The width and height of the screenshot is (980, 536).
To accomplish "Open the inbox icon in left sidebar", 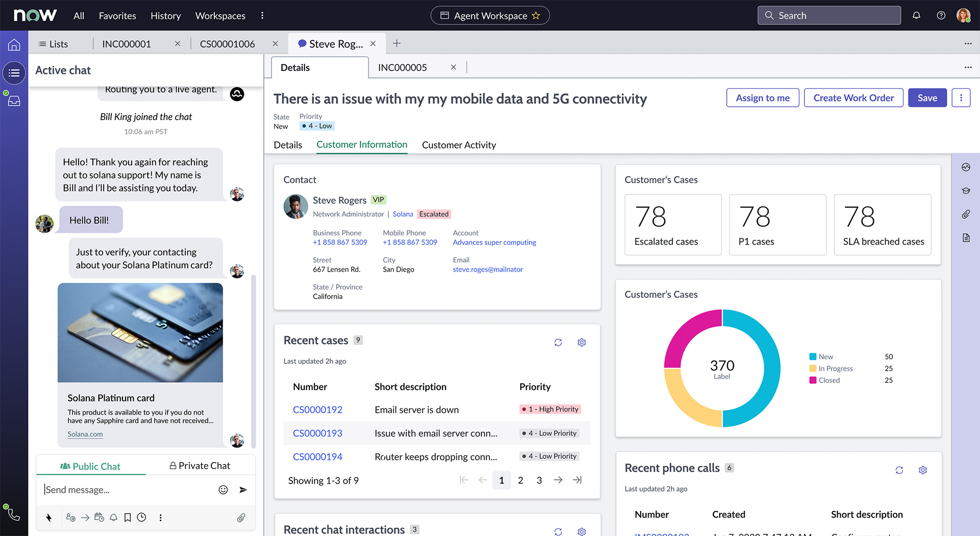I will (14, 101).
